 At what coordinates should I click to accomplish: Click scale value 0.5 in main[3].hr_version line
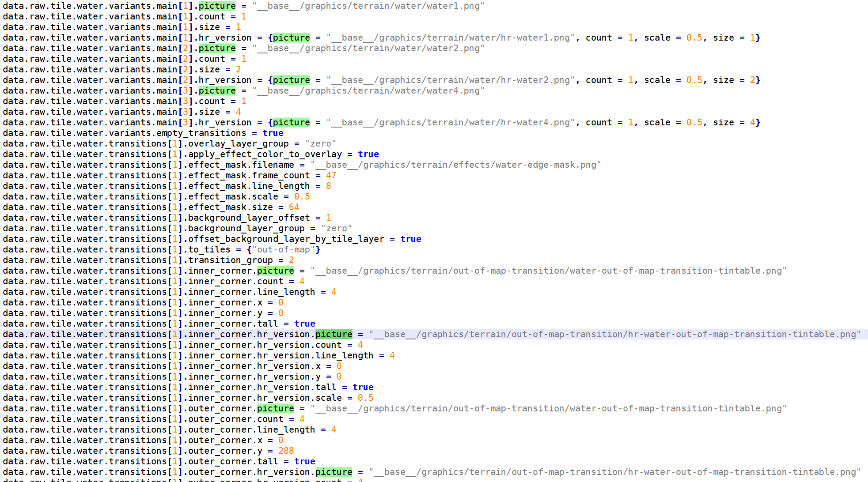[694, 122]
